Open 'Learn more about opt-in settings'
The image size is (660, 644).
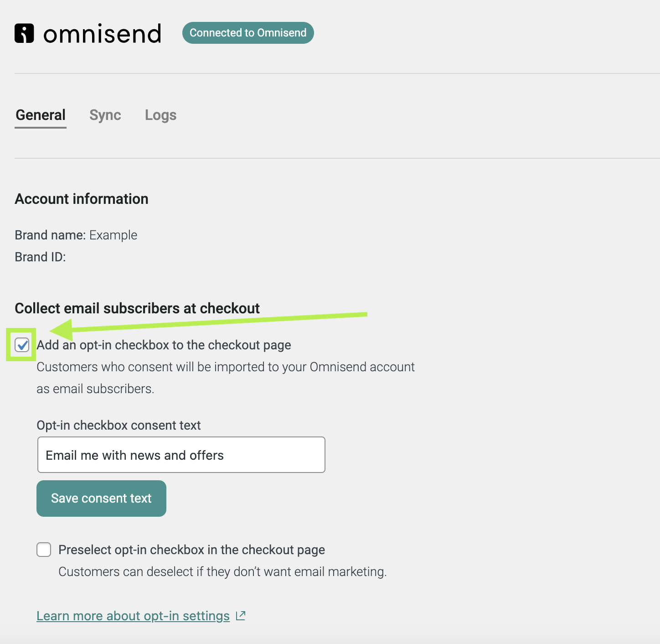pos(133,616)
